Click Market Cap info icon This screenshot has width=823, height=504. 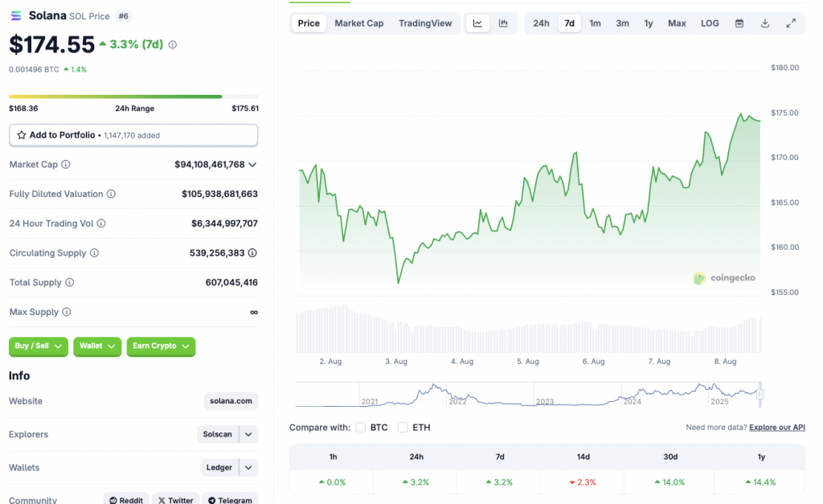66,165
